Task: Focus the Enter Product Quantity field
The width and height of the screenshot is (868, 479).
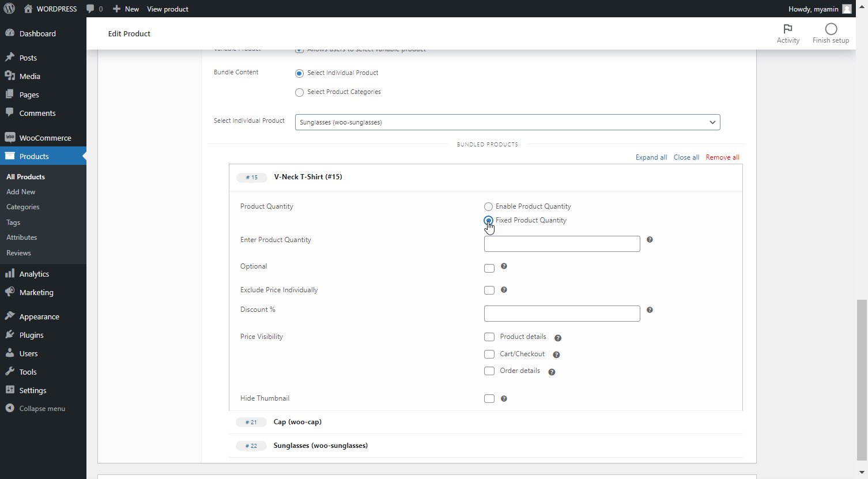Action: [x=562, y=244]
